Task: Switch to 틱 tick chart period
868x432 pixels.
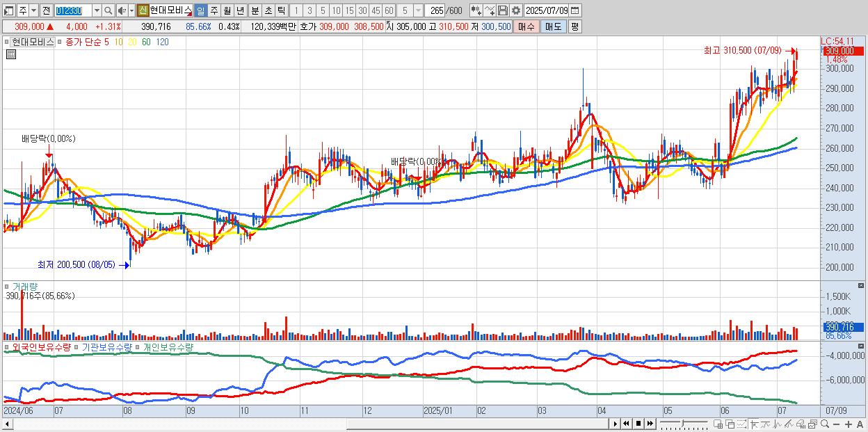Action: (281, 10)
